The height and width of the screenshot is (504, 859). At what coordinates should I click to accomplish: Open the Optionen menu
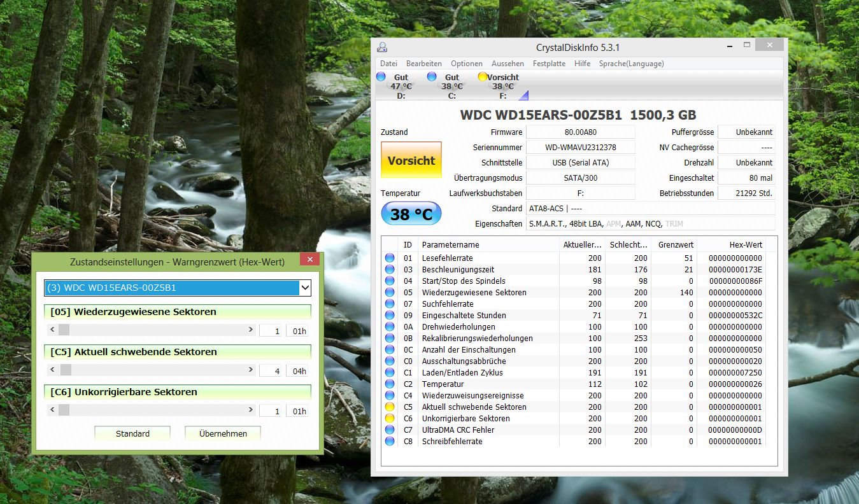pos(467,64)
